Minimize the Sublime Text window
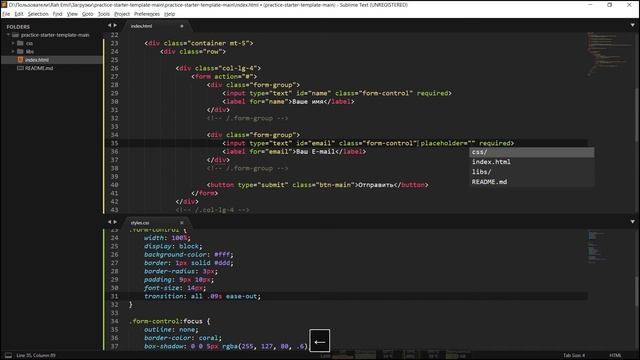 (x=590, y=5)
